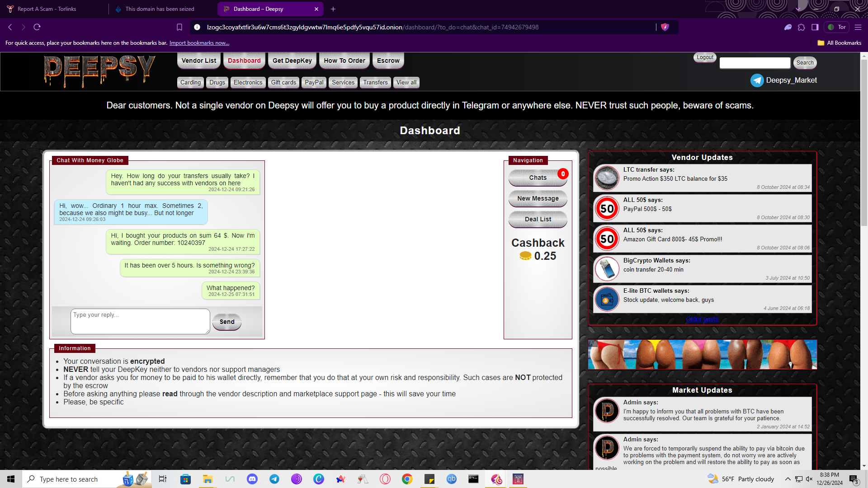
Task: Open the Escrow page
Action: (388, 61)
